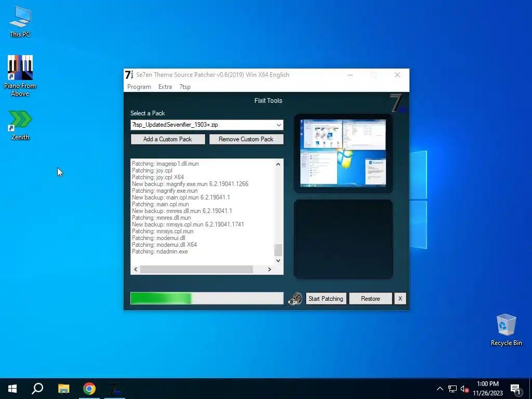The image size is (532, 399).
Task: Select the Recycle Bin desktop icon
Action: (506, 330)
